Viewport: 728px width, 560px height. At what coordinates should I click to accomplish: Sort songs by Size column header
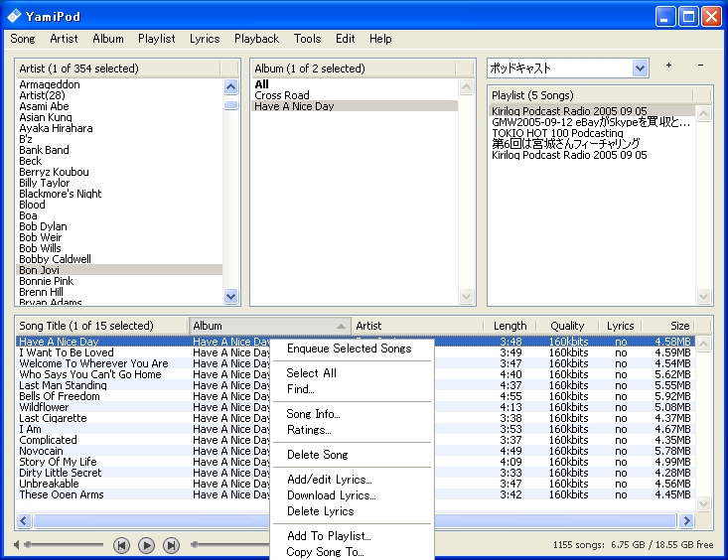[x=669, y=326]
